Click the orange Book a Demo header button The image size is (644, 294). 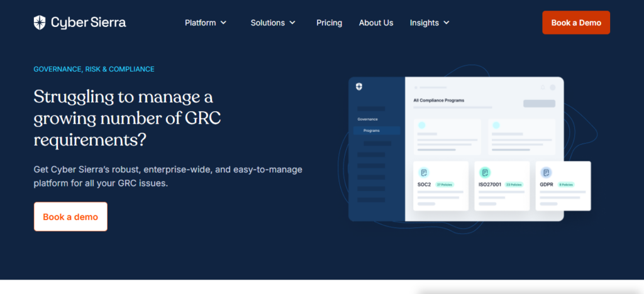[576, 23]
